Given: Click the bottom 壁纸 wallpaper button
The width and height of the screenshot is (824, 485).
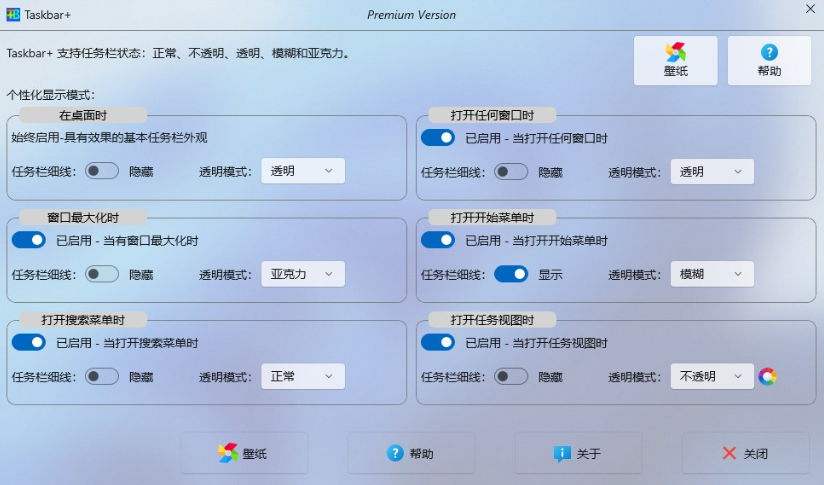Looking at the screenshot, I should pos(244,453).
